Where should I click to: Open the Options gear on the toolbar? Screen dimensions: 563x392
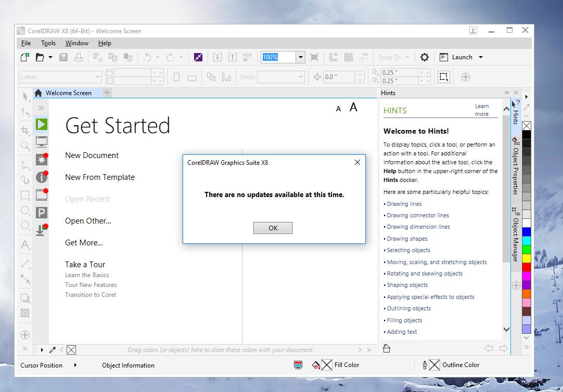(x=425, y=57)
